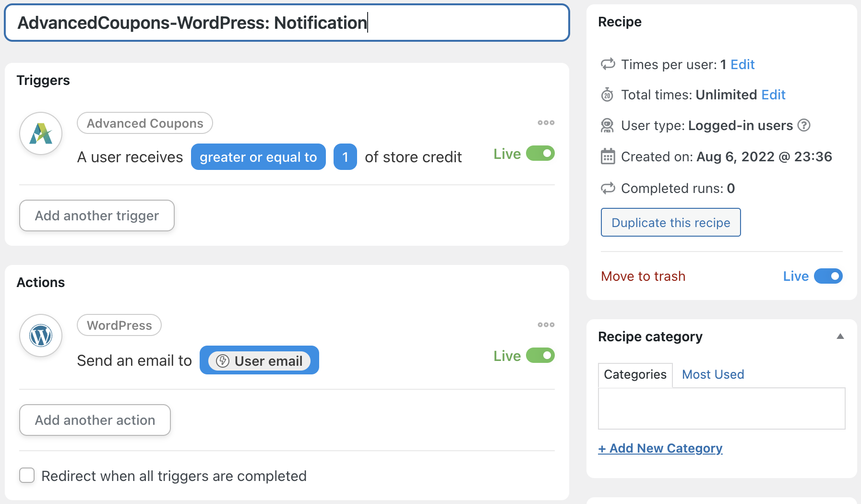The width and height of the screenshot is (861, 504).
Task: Click the 'of store credit' text
Action: 413,157
